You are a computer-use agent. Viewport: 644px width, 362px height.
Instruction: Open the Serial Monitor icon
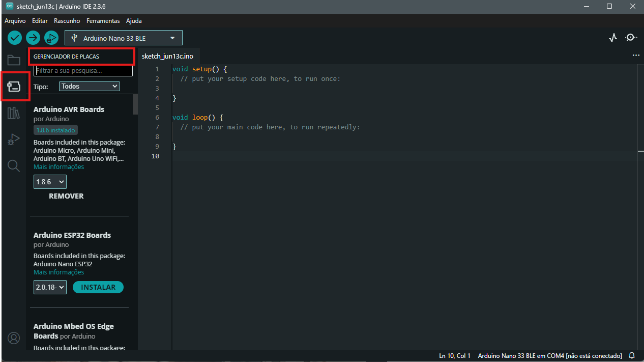[631, 38]
